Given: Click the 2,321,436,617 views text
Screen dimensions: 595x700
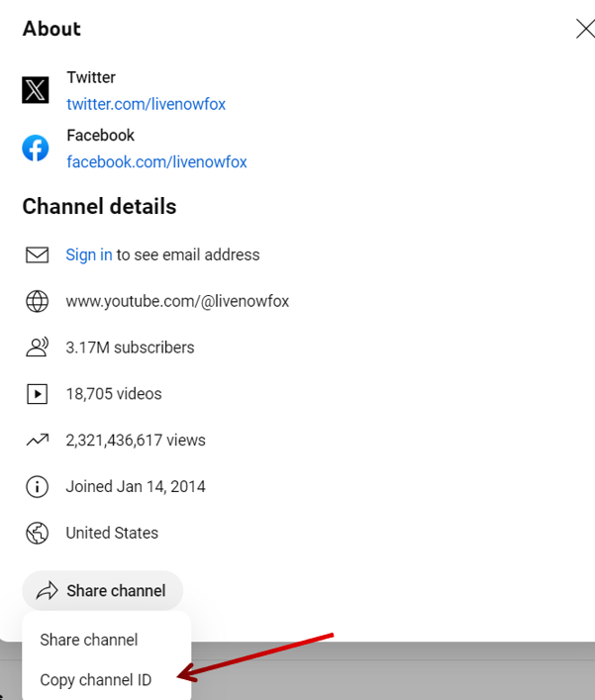Looking at the screenshot, I should click(136, 440).
